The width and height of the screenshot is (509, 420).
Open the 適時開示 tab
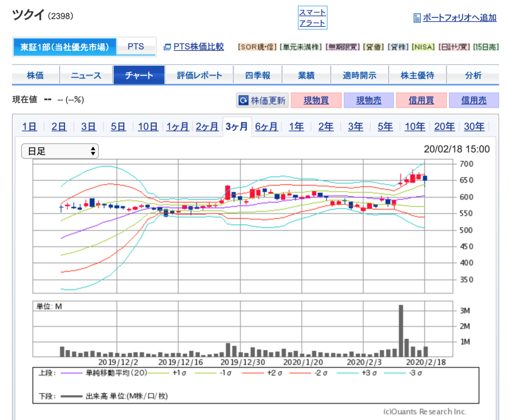click(360, 76)
